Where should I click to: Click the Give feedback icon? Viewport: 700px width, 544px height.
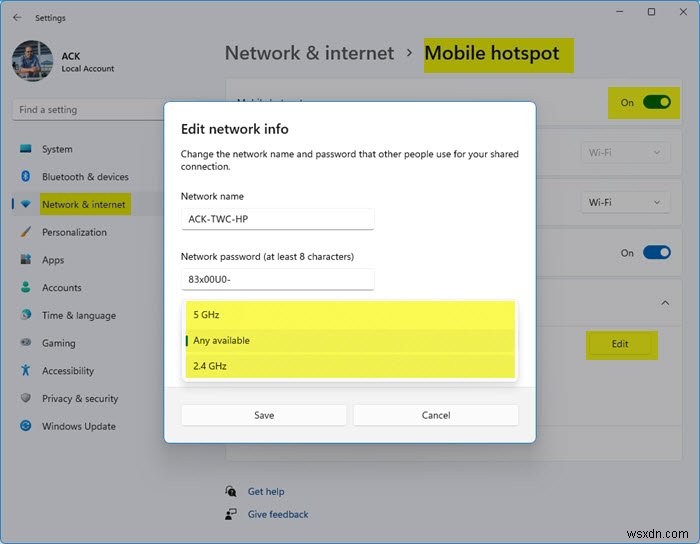point(231,514)
